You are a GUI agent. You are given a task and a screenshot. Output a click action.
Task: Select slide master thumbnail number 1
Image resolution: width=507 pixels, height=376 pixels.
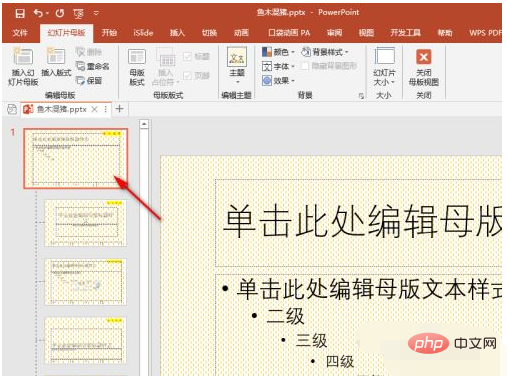pyautogui.click(x=76, y=159)
